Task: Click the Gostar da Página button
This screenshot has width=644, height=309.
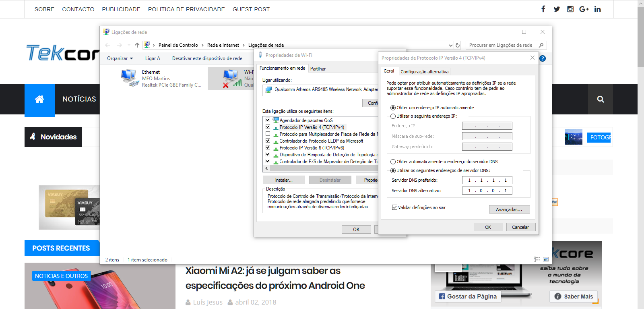Action: (x=468, y=297)
